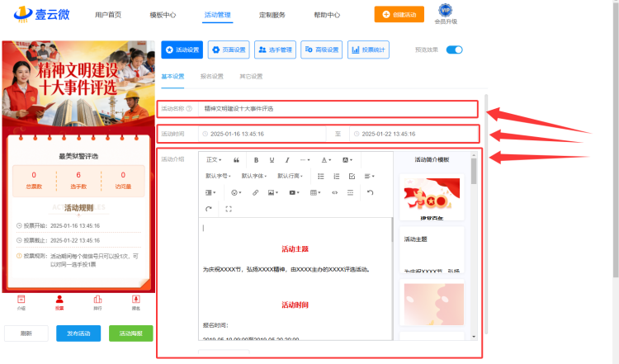Screen dimensions: 619x364
Task: Open the 投票 tab in phone preview
Action: coord(59,302)
